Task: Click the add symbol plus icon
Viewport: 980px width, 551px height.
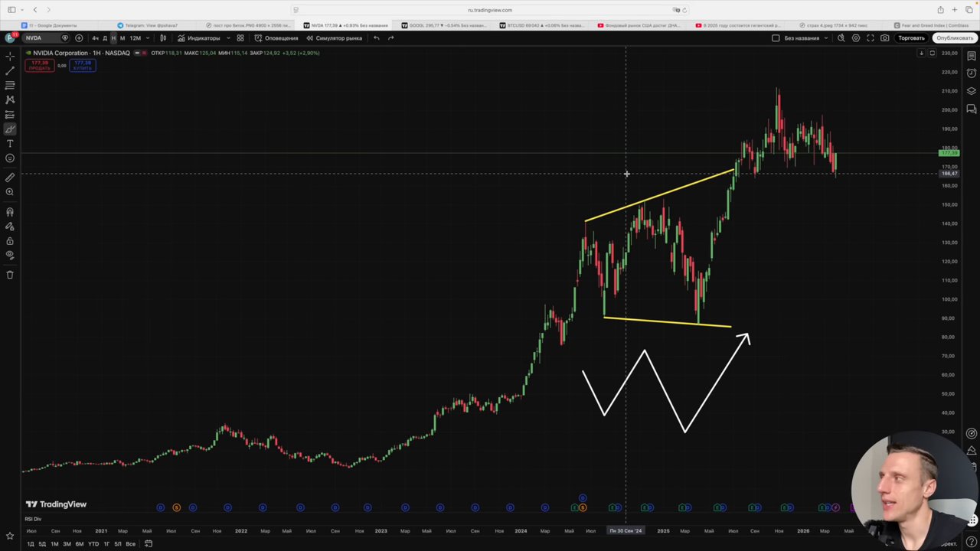Action: [79, 38]
